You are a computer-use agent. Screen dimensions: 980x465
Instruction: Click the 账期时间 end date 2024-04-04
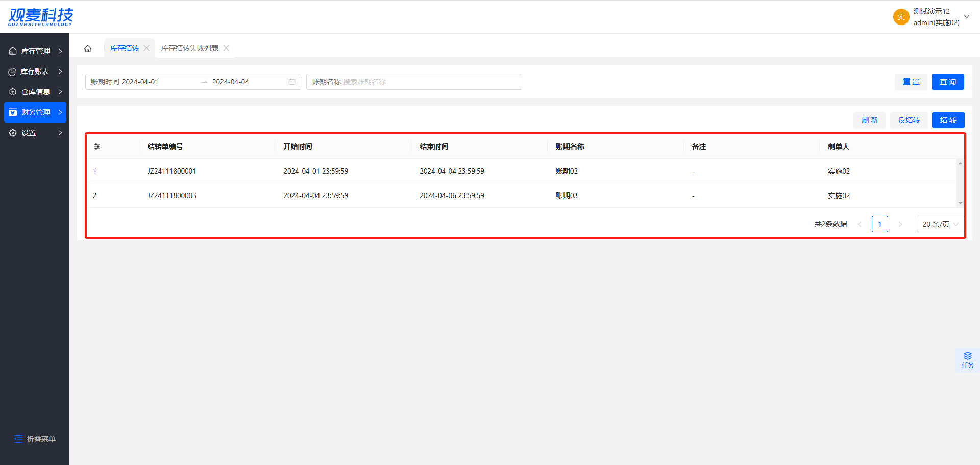tap(231, 82)
